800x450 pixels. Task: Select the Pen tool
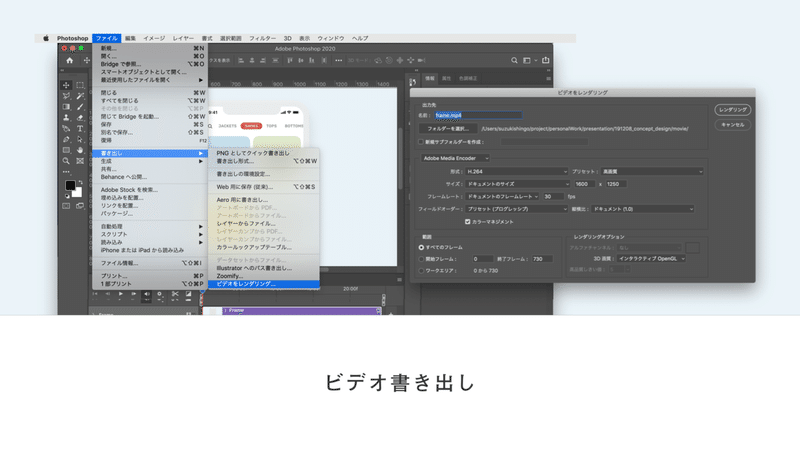(66, 139)
